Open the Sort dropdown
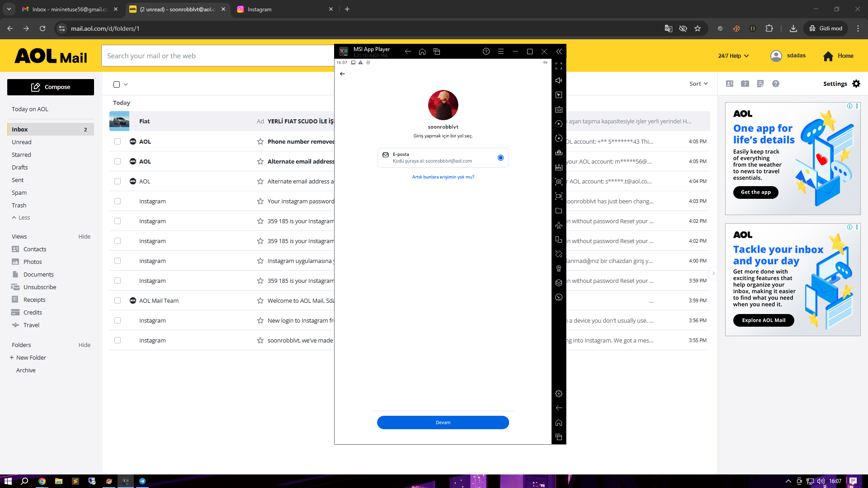 pyautogui.click(x=698, y=84)
